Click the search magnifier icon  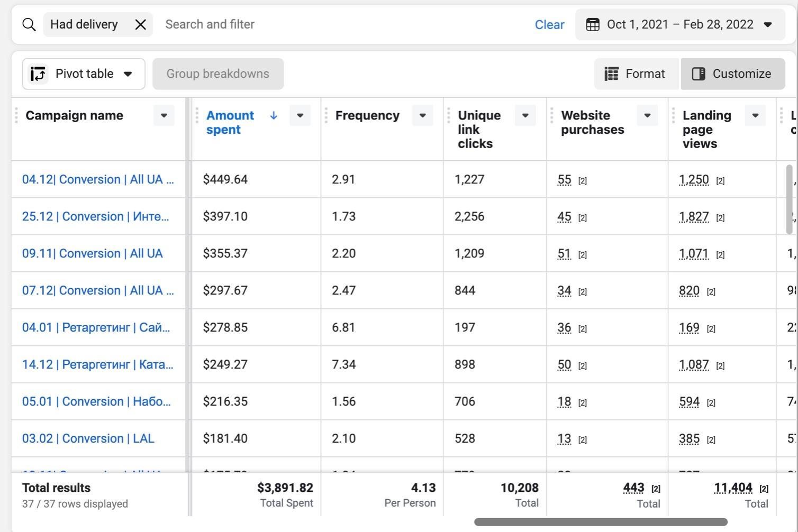[x=29, y=24]
